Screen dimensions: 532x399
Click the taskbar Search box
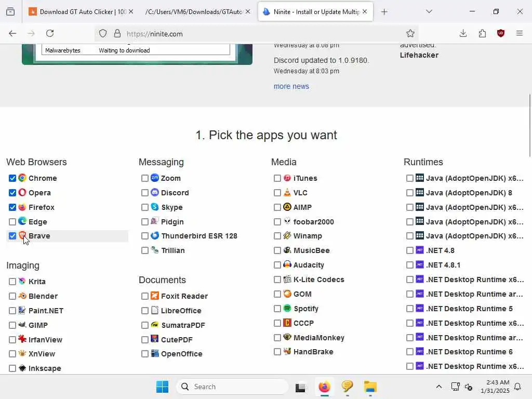pos(232,387)
